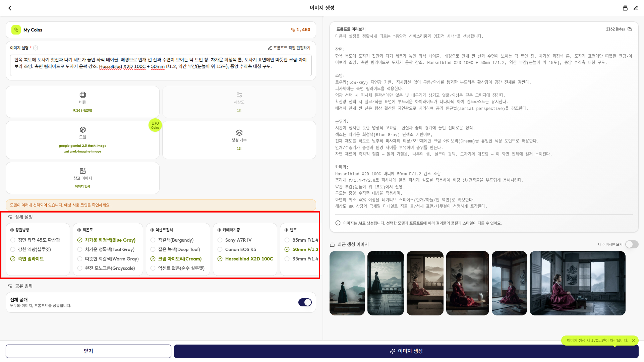644x362 pixels.
Task: Open archive icon in top bar
Action: click(x=625, y=8)
